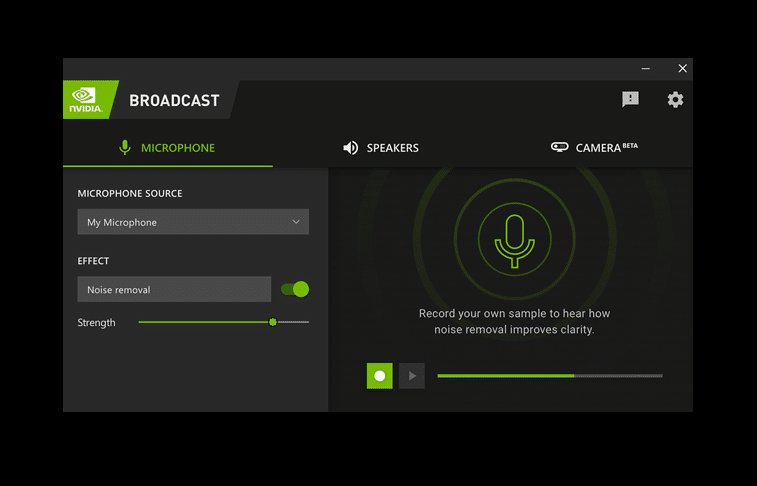
Task: Open the feedback speech-bubble icon
Action: tap(630, 99)
